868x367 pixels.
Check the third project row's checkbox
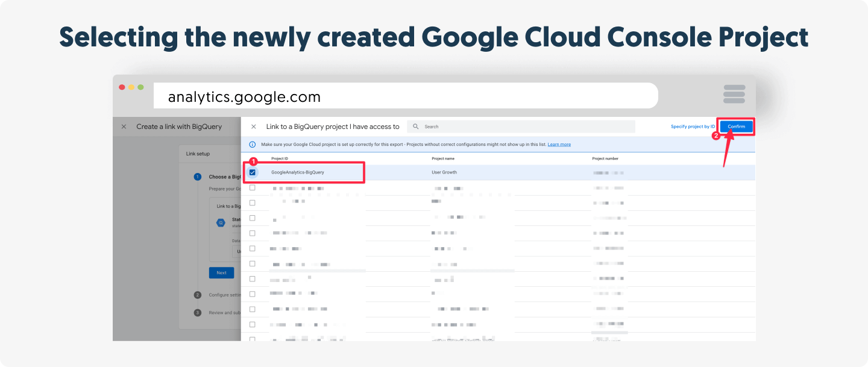[x=253, y=203]
